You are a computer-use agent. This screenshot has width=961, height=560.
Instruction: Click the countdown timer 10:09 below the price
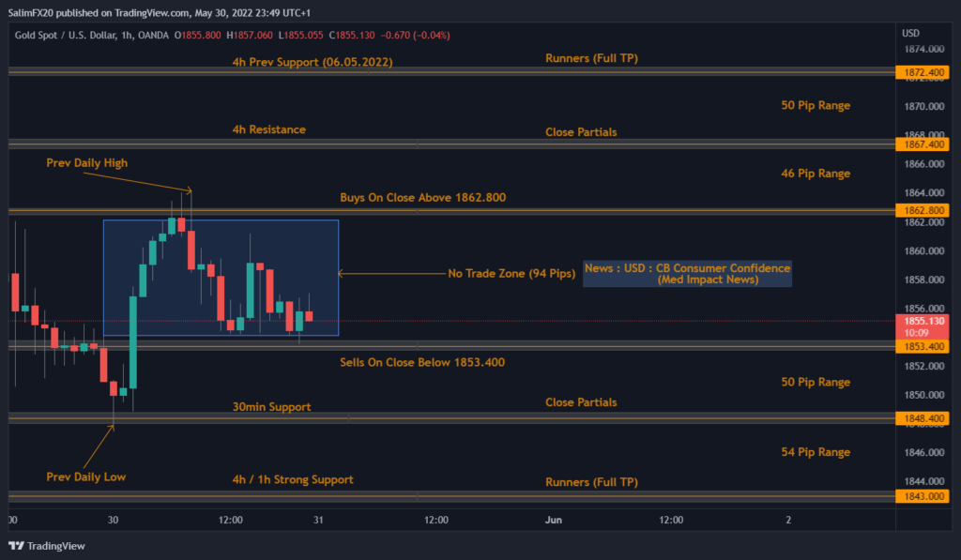(x=921, y=331)
